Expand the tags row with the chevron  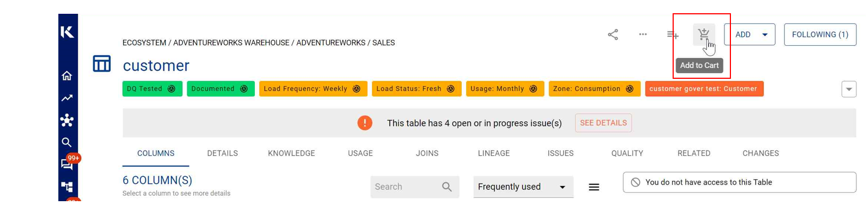click(x=849, y=89)
